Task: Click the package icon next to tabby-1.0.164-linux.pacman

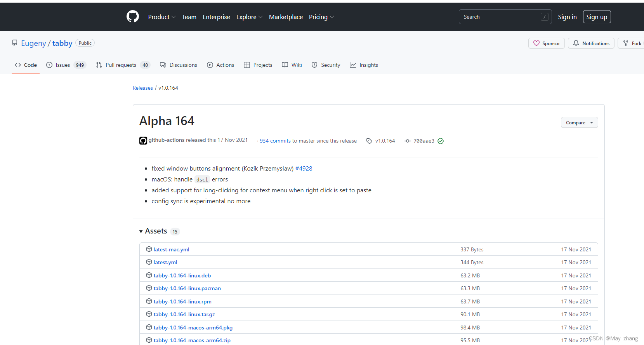Action: [x=149, y=288]
